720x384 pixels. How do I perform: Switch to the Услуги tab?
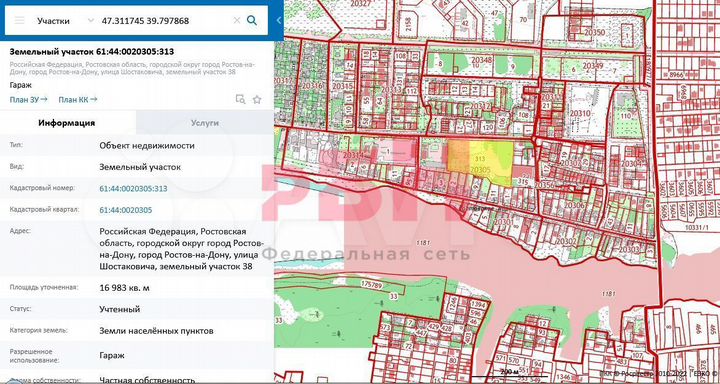click(205, 123)
